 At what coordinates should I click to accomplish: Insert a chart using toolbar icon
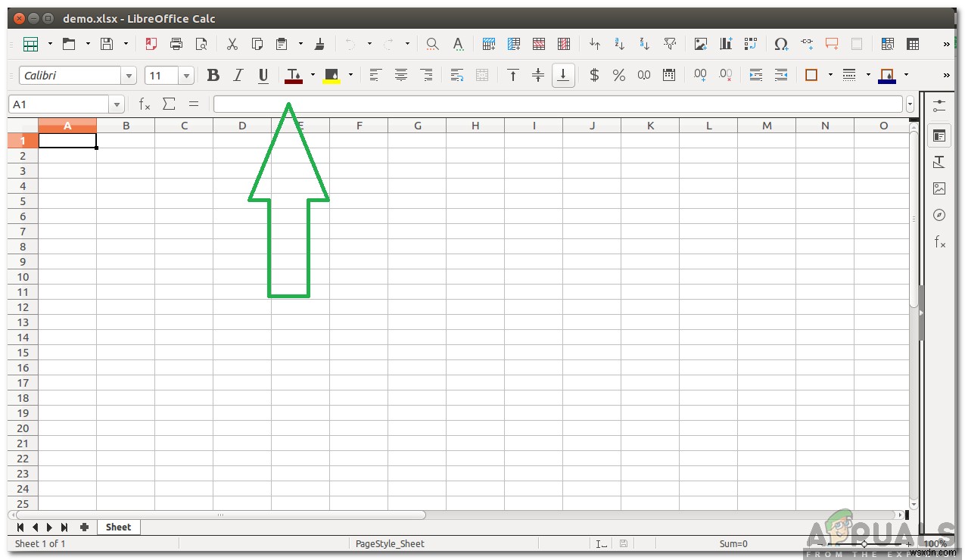[726, 44]
